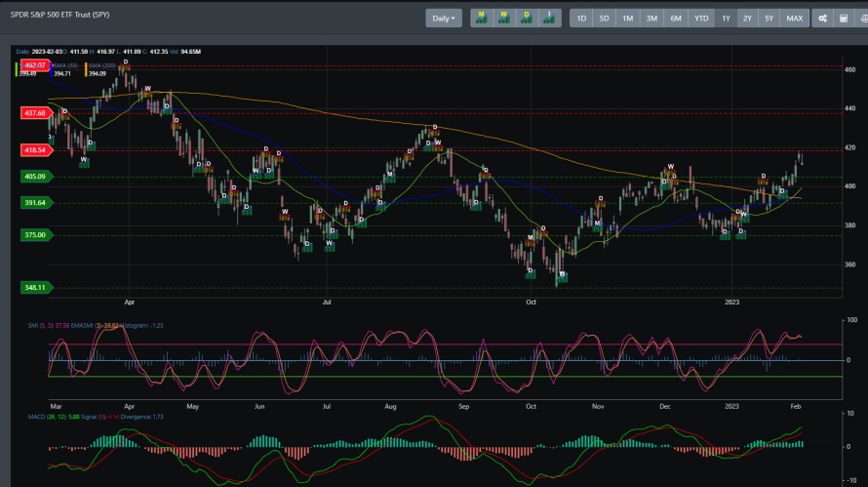
Task: Click the Feb label on SMI time axis
Action: click(x=796, y=407)
